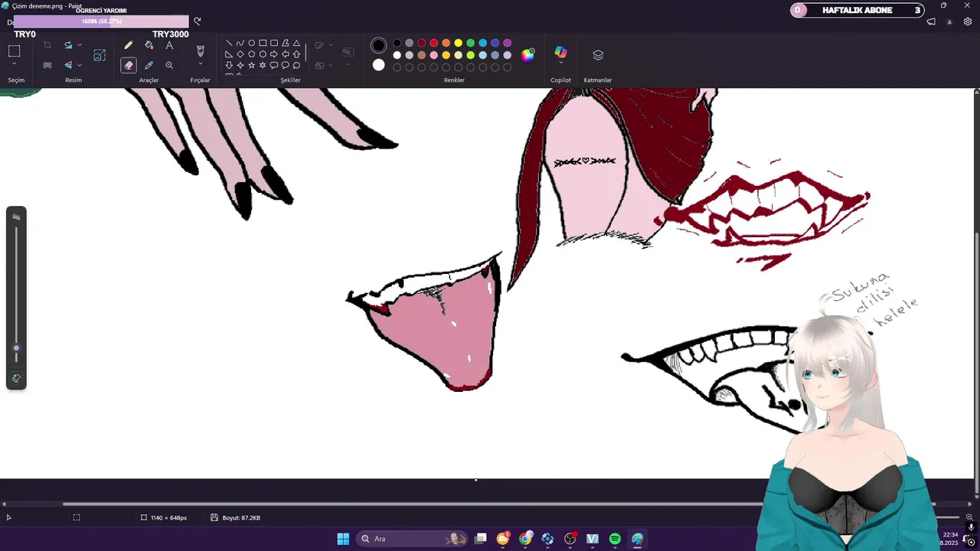Select the Eraser tool
Image resolution: width=980 pixels, height=551 pixels.
click(x=129, y=65)
